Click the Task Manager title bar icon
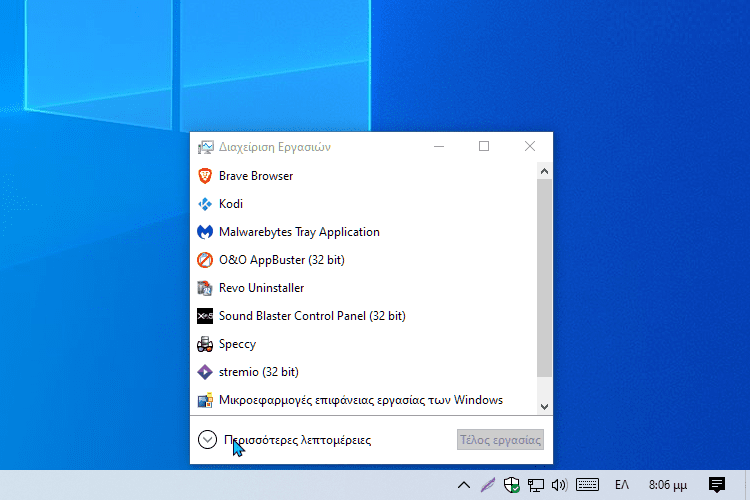The image size is (750, 500). click(206, 147)
